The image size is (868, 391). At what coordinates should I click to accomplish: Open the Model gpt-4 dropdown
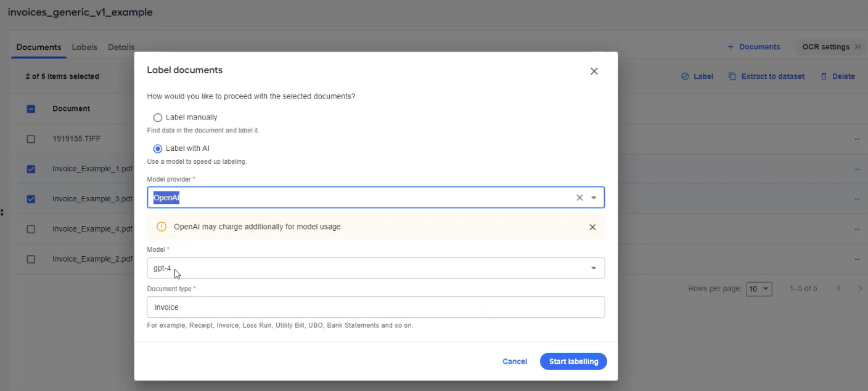point(375,268)
